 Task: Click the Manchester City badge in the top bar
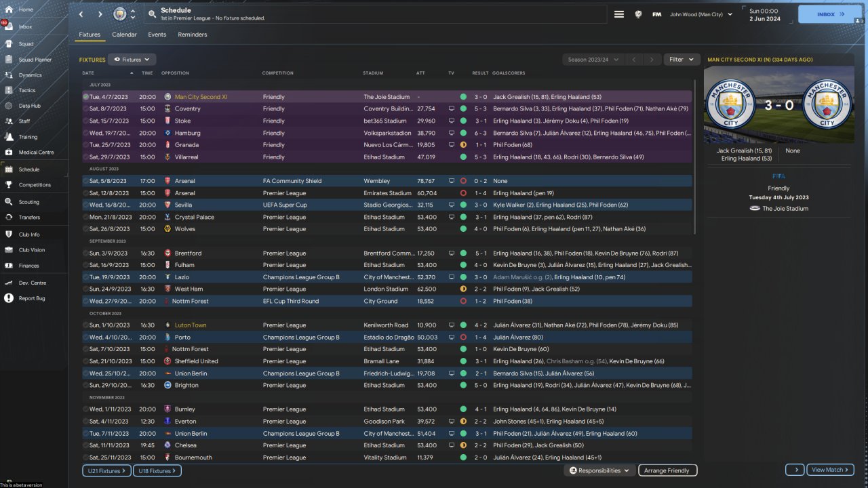pyautogui.click(x=119, y=14)
